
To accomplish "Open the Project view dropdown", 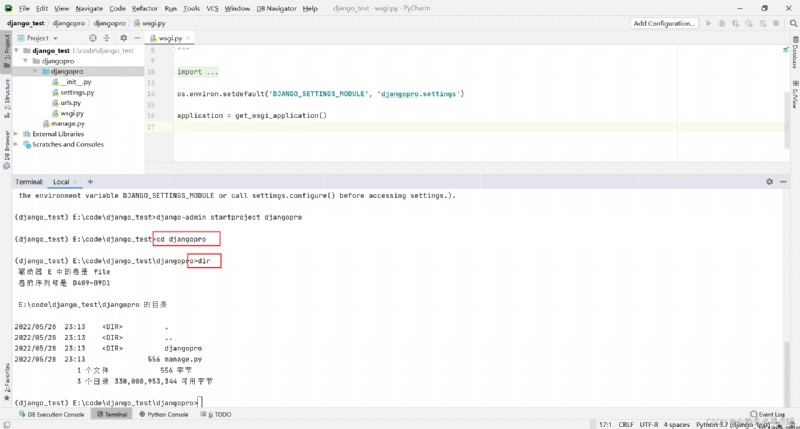I will pos(39,38).
